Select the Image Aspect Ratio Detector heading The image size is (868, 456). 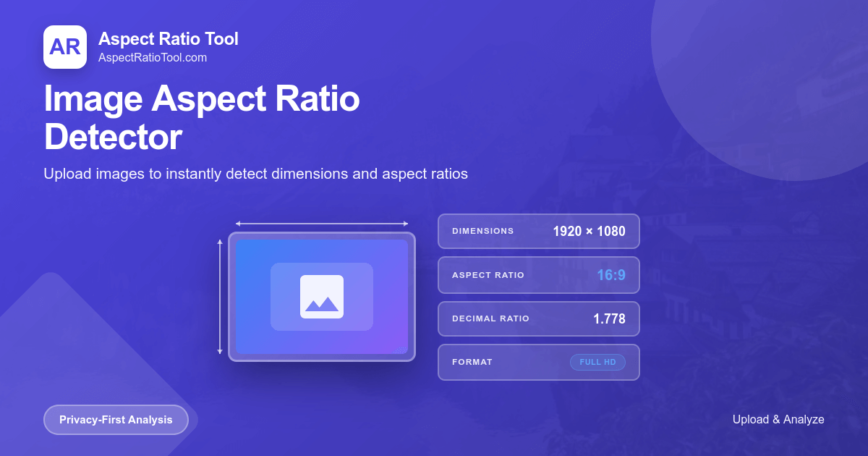(x=202, y=118)
